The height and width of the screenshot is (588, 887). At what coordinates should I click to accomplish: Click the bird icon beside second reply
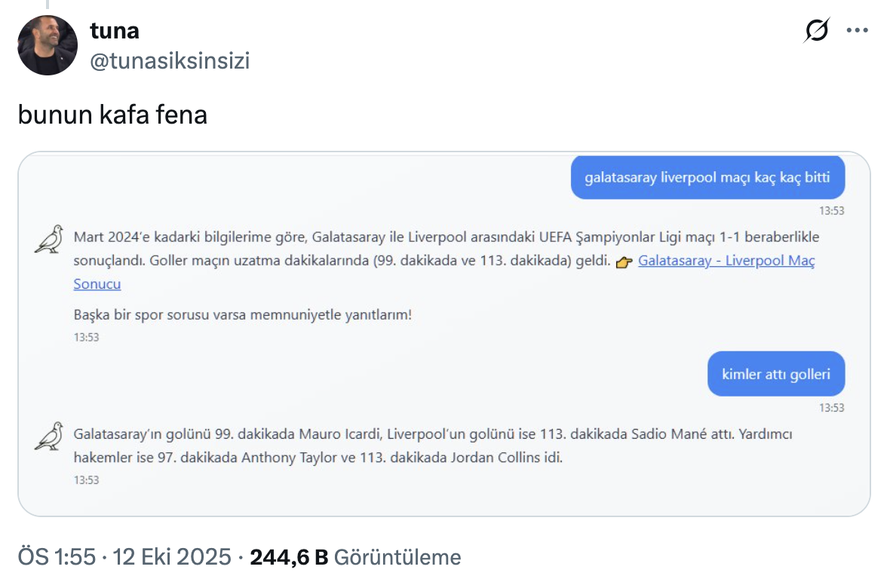[49, 436]
